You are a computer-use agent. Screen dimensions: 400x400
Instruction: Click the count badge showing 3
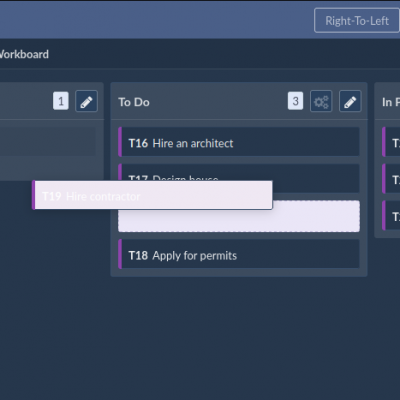click(295, 101)
